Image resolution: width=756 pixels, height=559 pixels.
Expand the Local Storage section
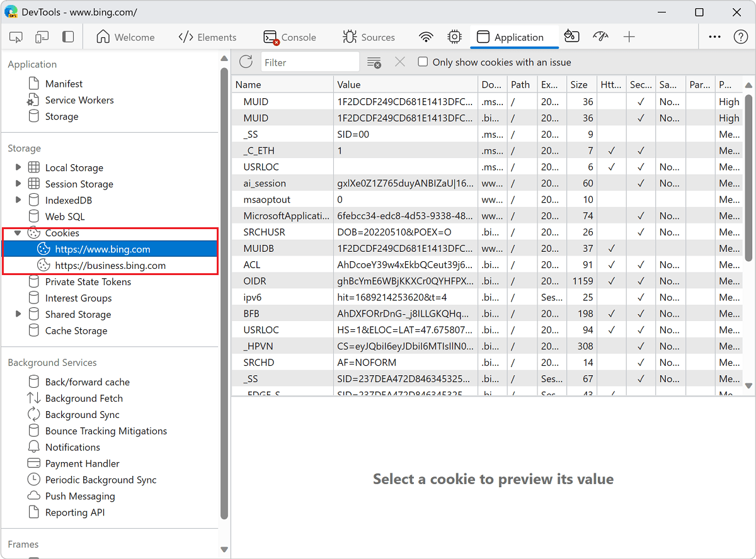click(x=18, y=167)
